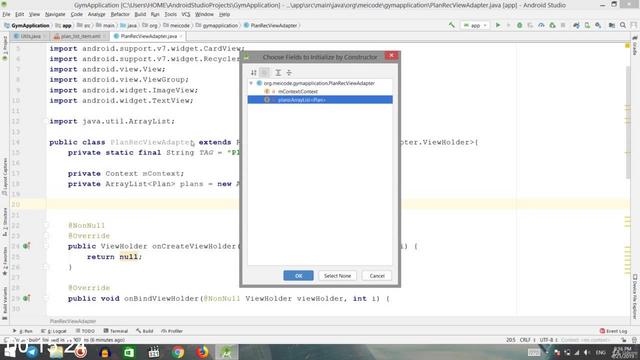640x360 pixels.
Task: Open the Build menu
Action: tap(140, 14)
